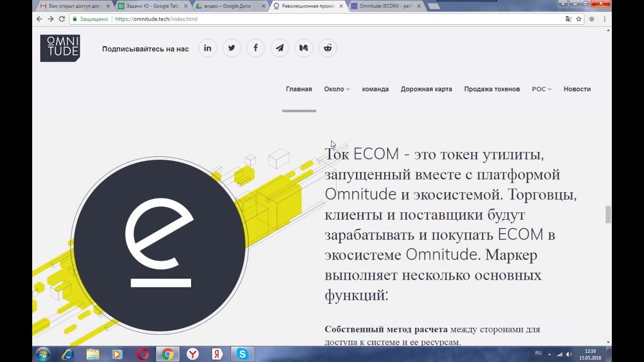Click the grey extension circle in toolbar
Screen dimensions: 644x362
(592, 19)
